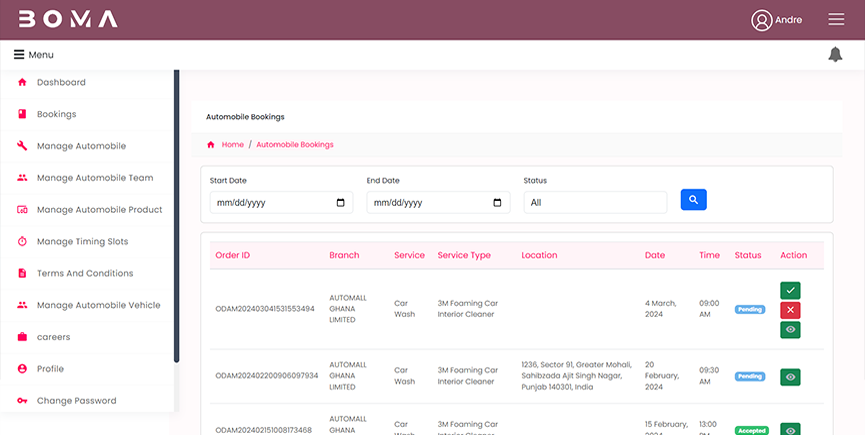The image size is (865, 435).
Task: Reject the first booking with red X
Action: (x=790, y=310)
